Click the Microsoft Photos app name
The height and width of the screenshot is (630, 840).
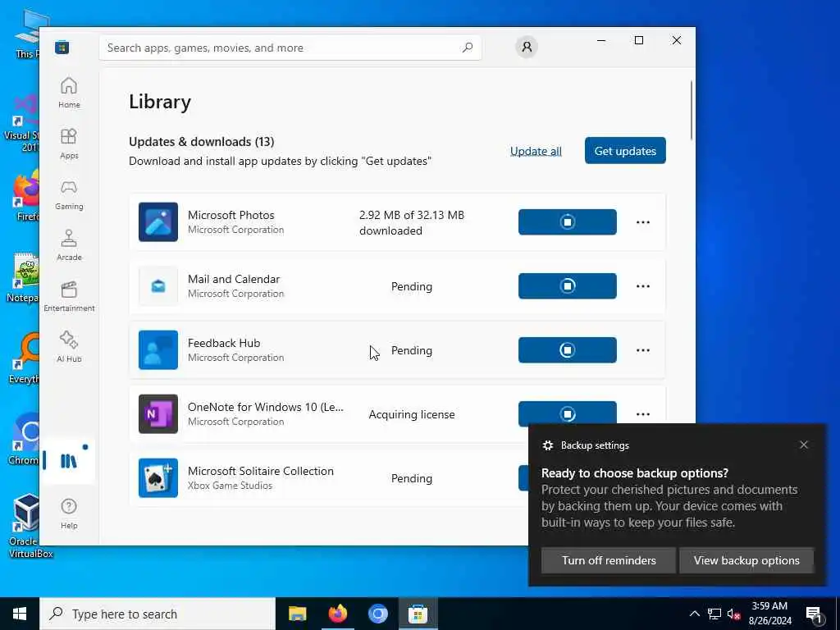coord(231,215)
